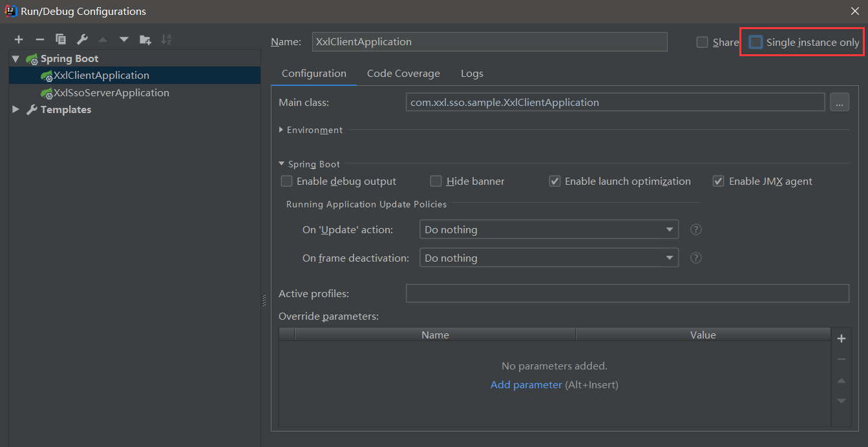Click the browse button next to Main class
This screenshot has height=447, width=868.
[x=840, y=102]
